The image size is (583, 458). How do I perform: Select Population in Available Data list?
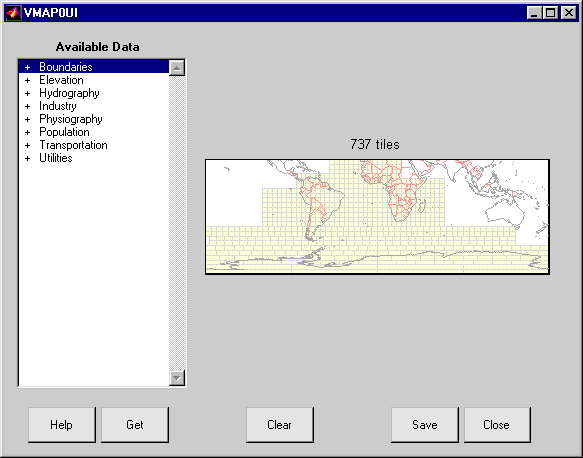click(64, 132)
